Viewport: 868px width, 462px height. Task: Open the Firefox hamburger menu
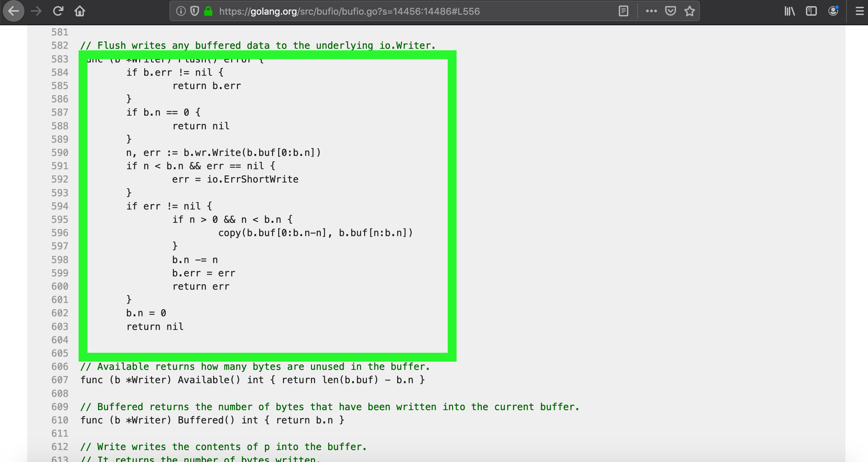pyautogui.click(x=858, y=11)
